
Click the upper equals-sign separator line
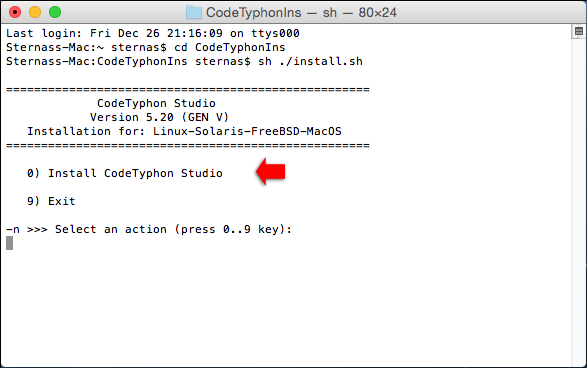coord(188,89)
